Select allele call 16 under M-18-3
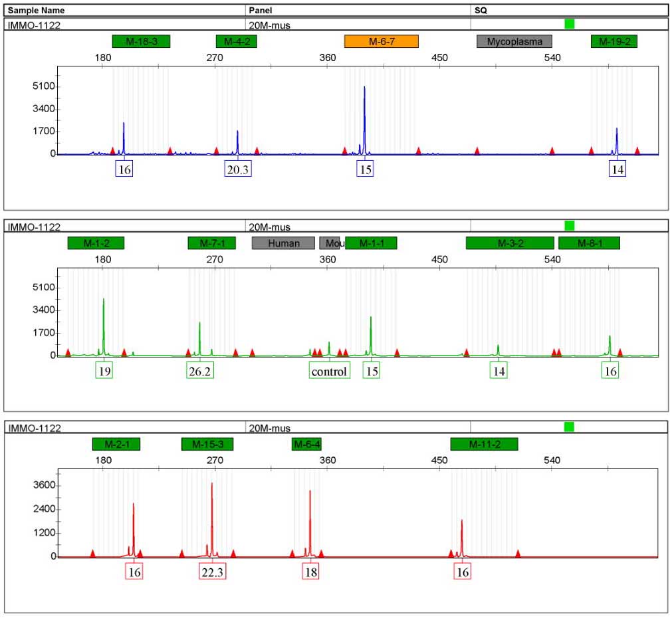This screenshot has width=672, height=618. click(x=124, y=169)
